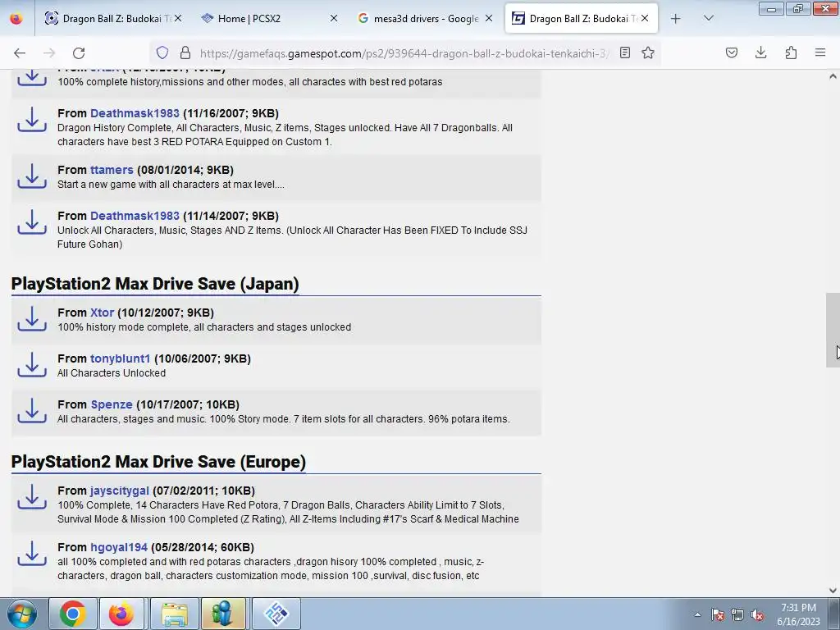Download the hgoyal194 save file
Image resolution: width=840 pixels, height=630 pixels.
point(32,554)
